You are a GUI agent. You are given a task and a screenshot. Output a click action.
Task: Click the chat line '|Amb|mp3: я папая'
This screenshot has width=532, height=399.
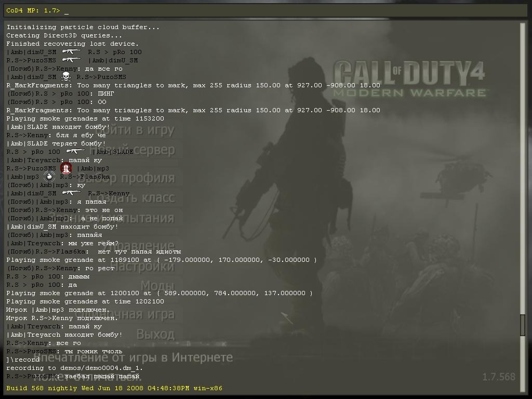56,202
